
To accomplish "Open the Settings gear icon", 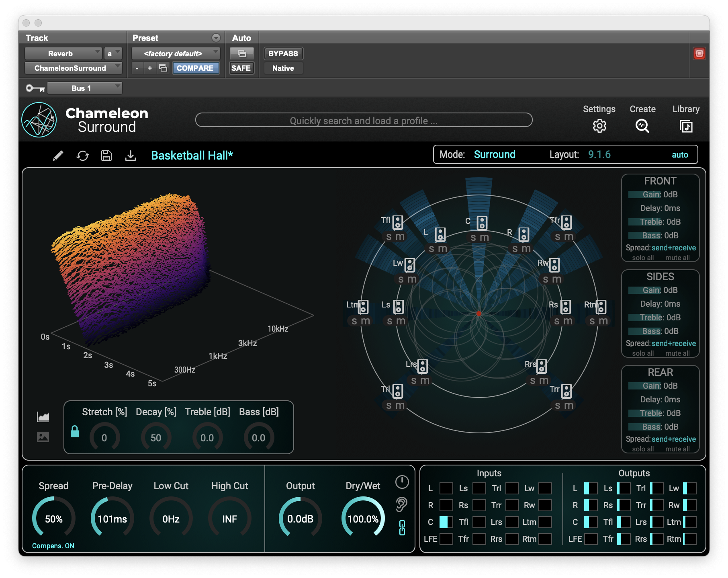I will [599, 126].
